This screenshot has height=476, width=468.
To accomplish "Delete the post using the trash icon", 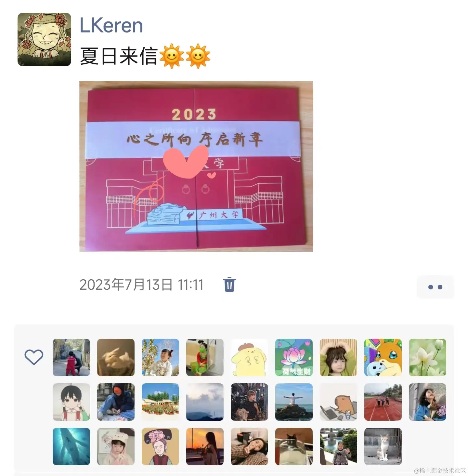I will pyautogui.click(x=229, y=284).
